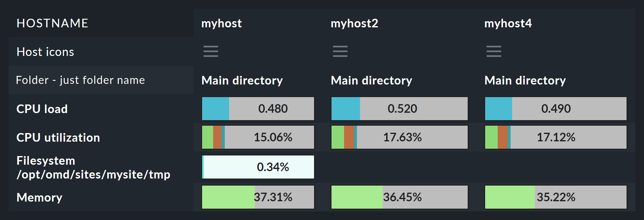Viewport: 644px width, 220px height.
Task: Open the Memory bar showing 35.22%
Action: click(x=556, y=197)
